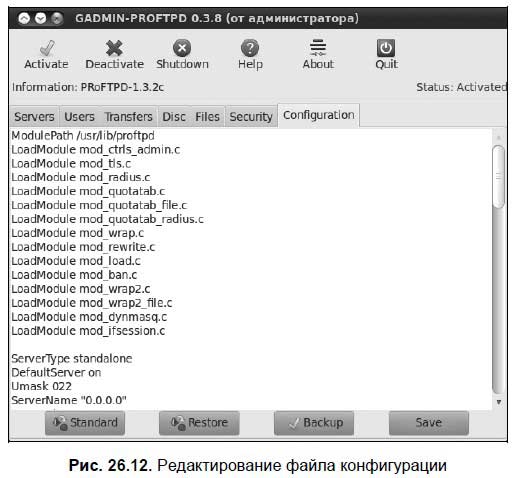Screen dimensions: 514x478
Task: Click the scrollbar down arrow
Action: (499, 402)
